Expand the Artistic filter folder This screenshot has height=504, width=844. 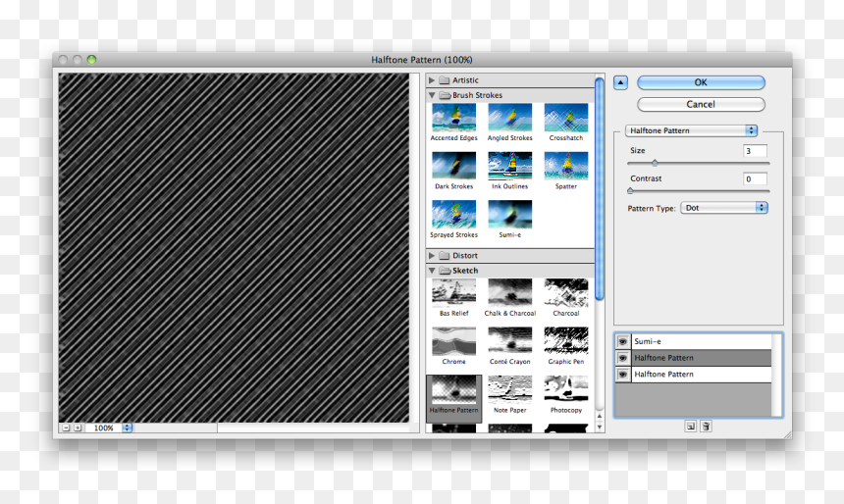click(x=432, y=80)
